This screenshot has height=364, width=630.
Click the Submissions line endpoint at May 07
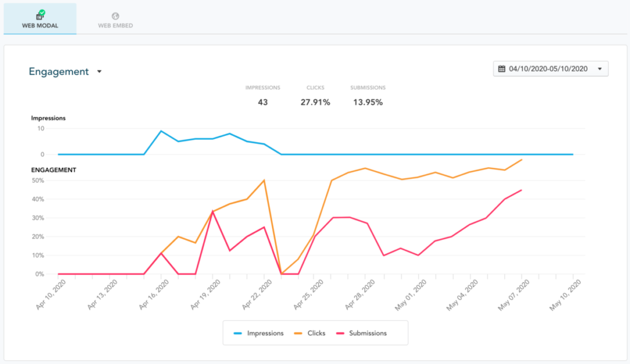[522, 190]
